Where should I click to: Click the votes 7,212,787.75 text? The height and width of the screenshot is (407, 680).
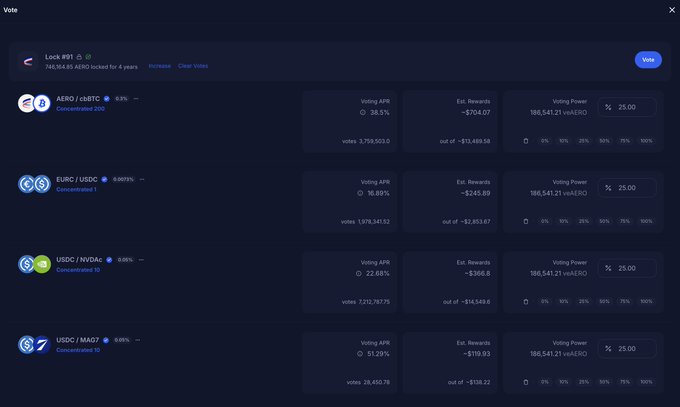[366, 302]
